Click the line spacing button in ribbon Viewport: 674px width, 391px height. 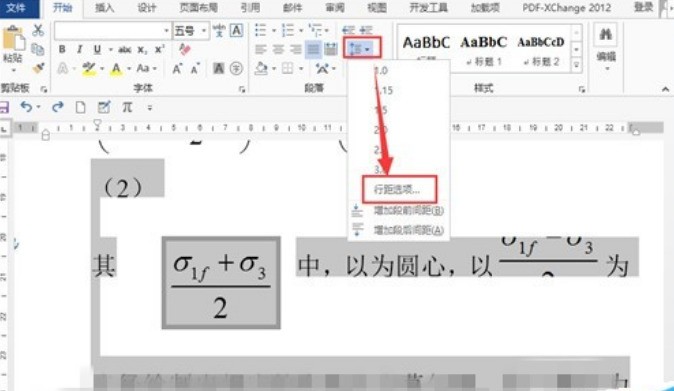coord(361,49)
